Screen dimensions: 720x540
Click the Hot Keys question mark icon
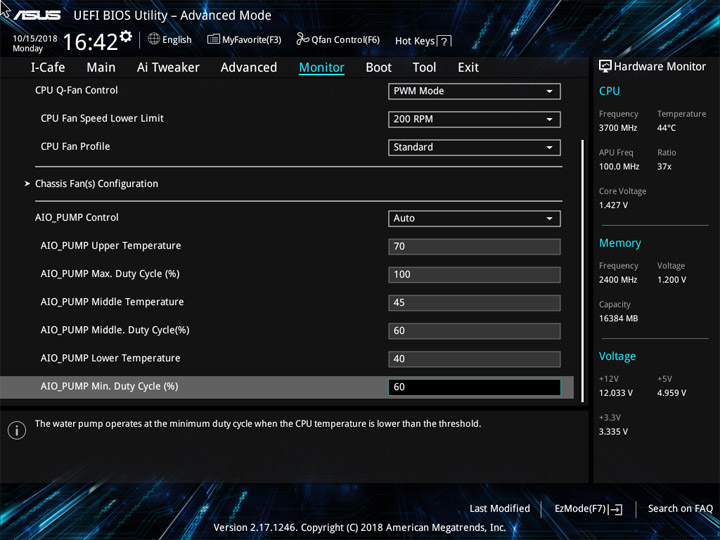(x=444, y=41)
